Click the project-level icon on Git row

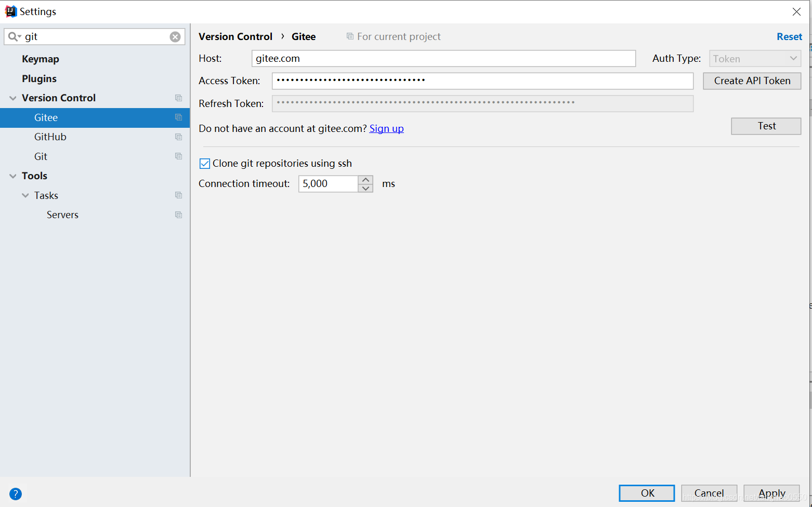179,156
